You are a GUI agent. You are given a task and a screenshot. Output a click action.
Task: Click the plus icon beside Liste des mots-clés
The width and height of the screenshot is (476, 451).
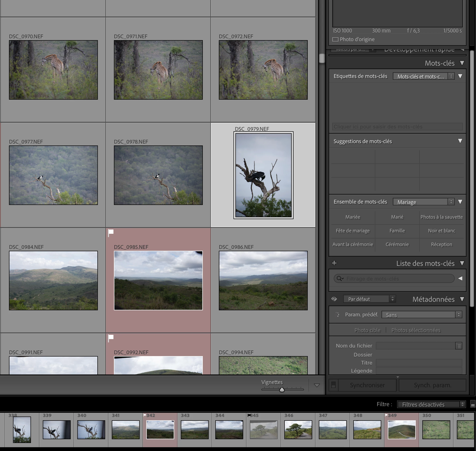[334, 263]
